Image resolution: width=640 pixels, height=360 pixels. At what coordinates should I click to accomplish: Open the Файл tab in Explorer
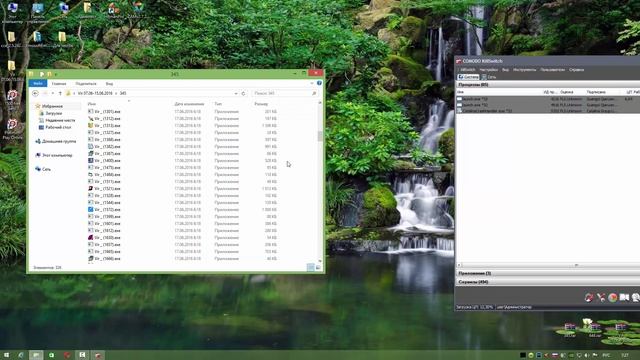click(38, 83)
